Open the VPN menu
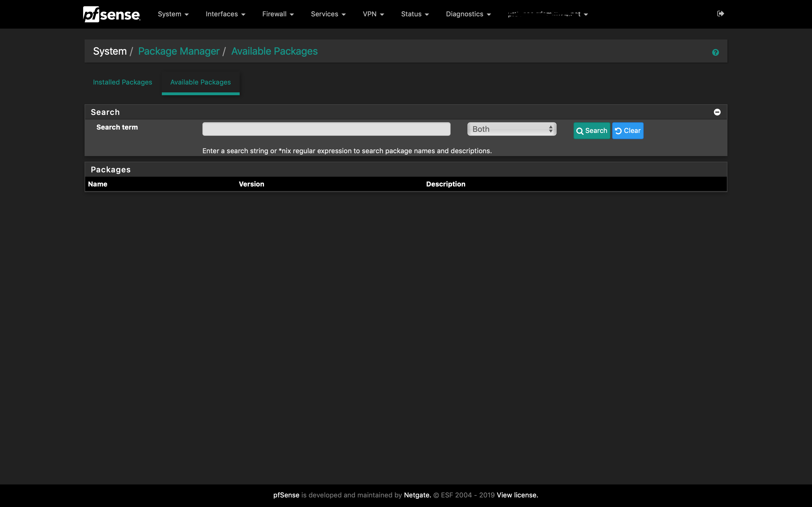812x507 pixels. tap(373, 14)
